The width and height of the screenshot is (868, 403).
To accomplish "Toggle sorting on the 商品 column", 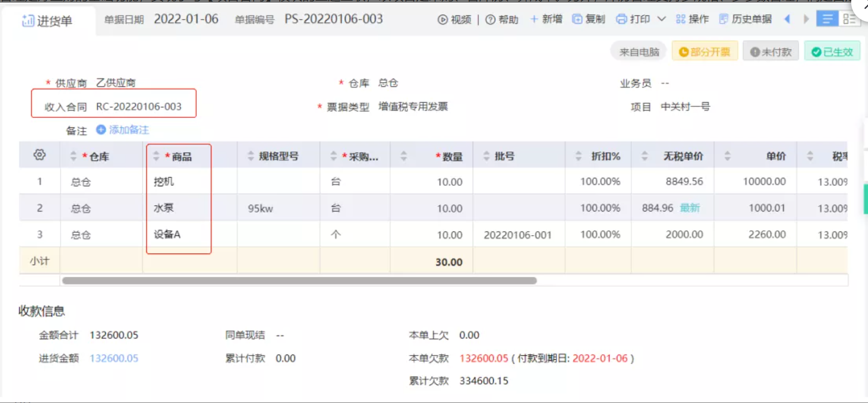I will pyautogui.click(x=156, y=156).
